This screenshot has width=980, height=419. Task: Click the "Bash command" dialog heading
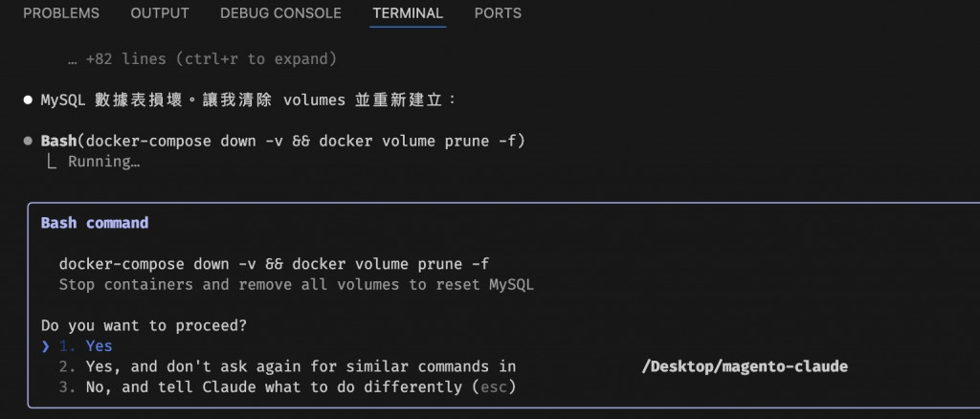[95, 223]
